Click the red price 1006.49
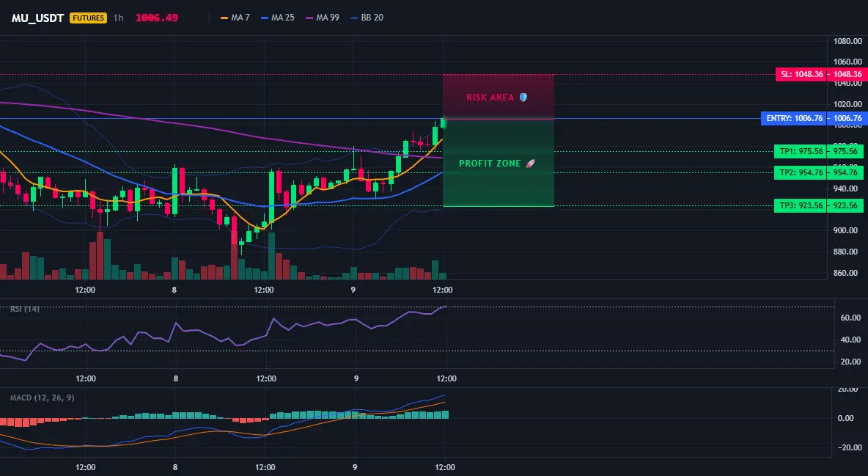This screenshot has height=476, width=868. [157, 18]
